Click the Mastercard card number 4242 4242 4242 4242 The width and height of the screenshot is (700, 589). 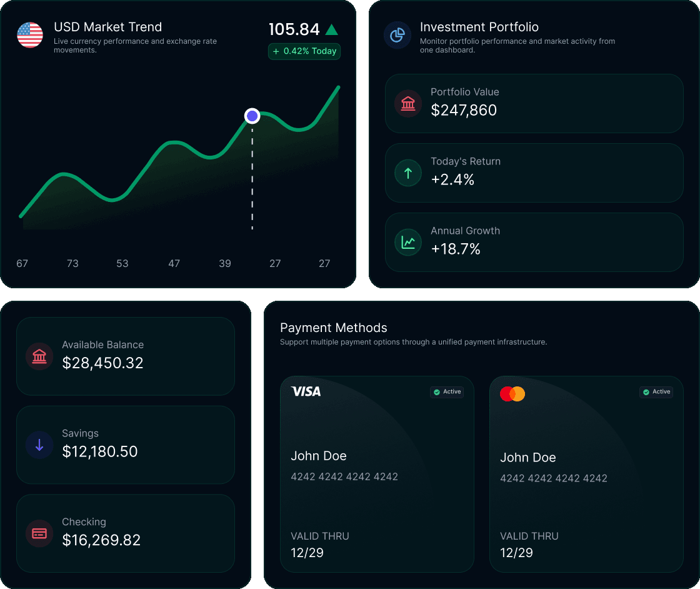coord(554,479)
